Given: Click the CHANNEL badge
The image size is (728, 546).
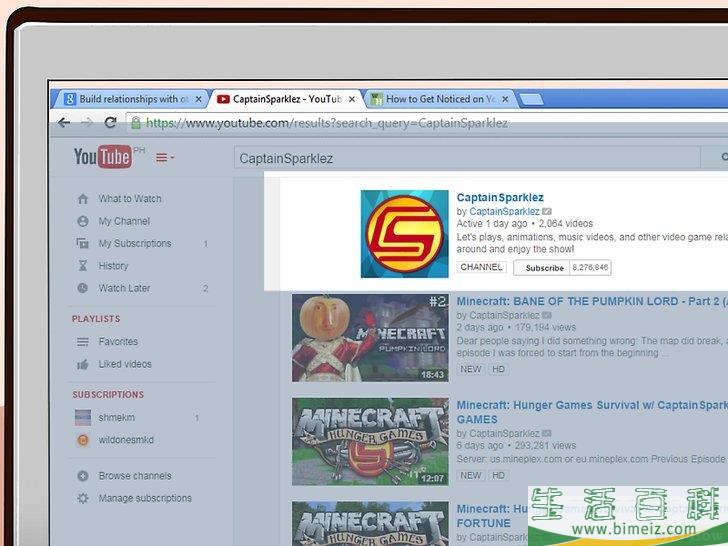Looking at the screenshot, I should (x=481, y=267).
